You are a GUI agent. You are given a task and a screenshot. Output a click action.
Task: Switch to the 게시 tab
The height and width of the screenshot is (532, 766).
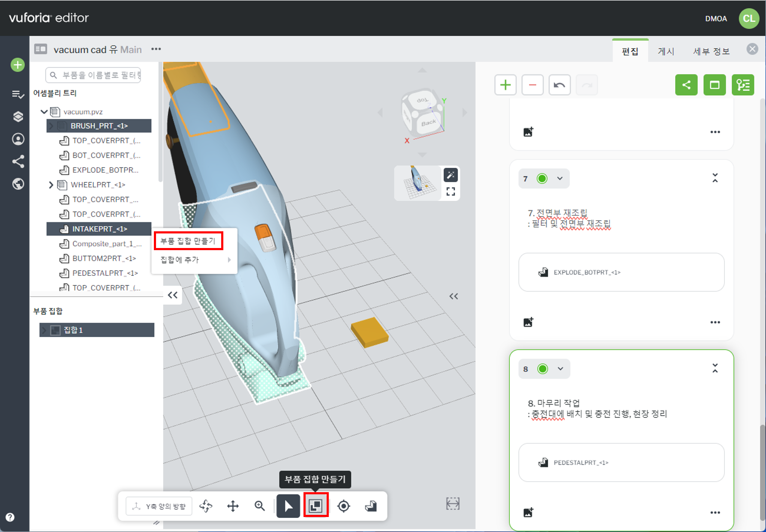666,51
